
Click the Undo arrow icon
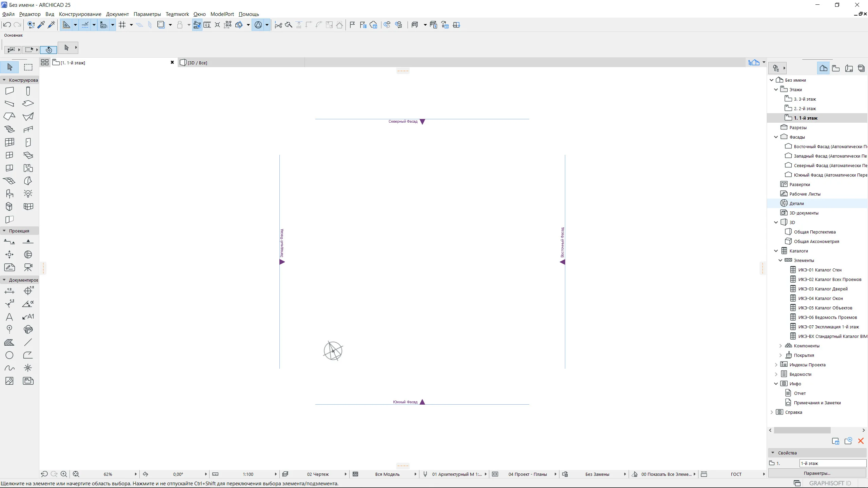(7, 25)
